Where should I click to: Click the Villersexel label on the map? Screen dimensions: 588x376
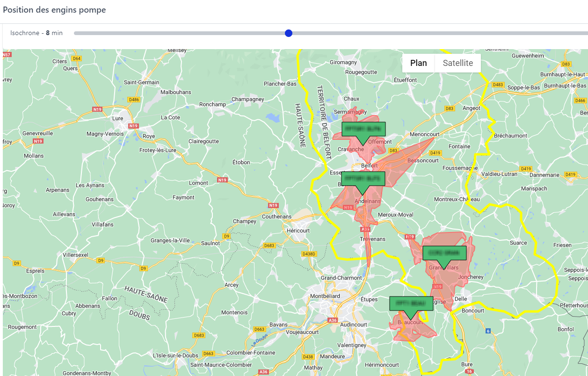[76, 255]
